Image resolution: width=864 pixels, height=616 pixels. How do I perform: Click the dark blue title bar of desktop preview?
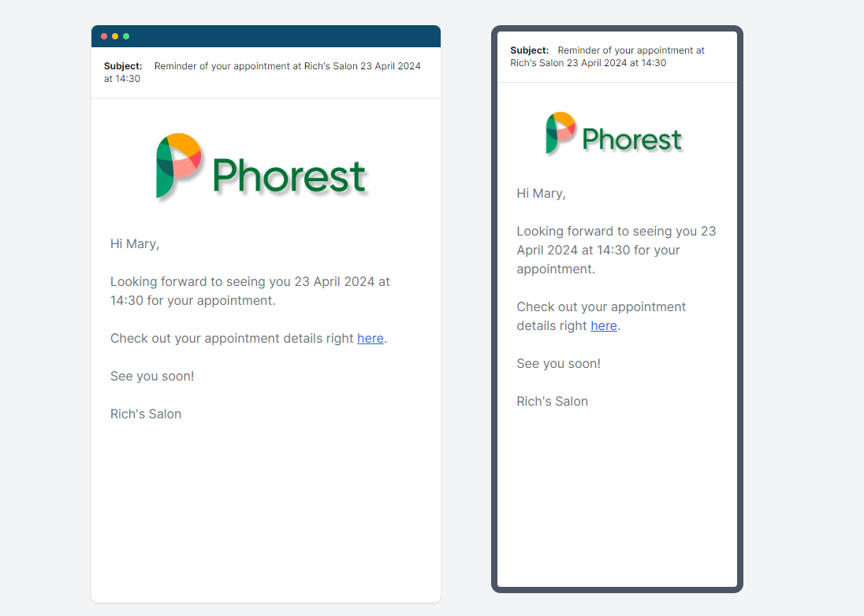(x=266, y=36)
